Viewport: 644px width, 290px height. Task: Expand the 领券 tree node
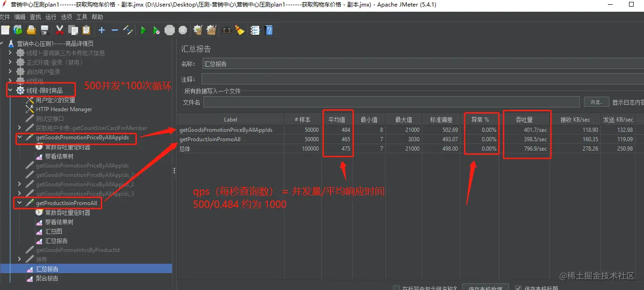pyautogui.click(x=19, y=259)
